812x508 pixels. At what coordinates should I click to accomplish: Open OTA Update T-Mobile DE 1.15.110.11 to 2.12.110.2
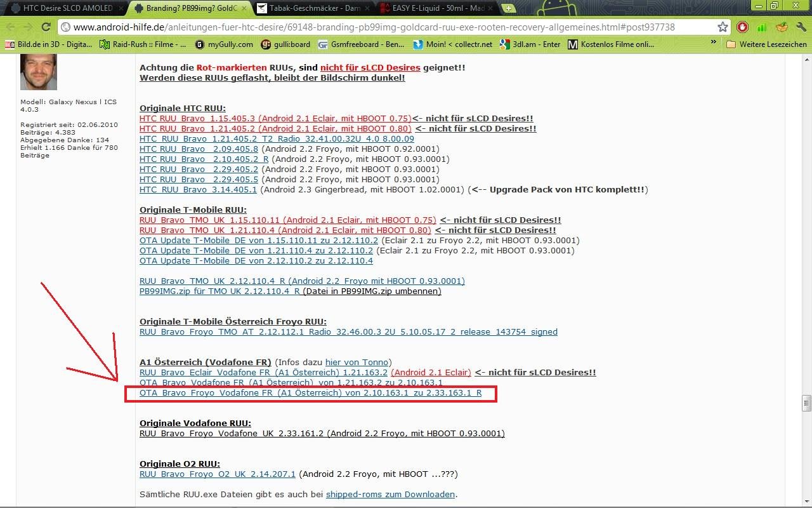click(259, 240)
